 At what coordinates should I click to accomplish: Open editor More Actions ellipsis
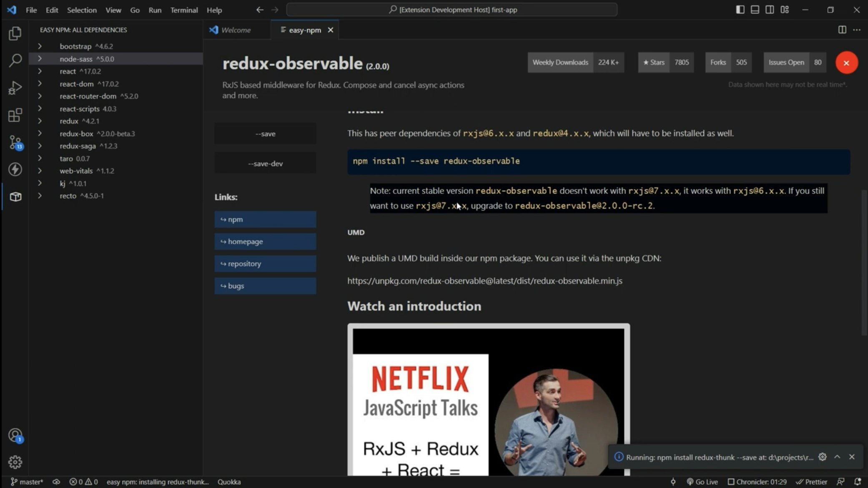857,30
